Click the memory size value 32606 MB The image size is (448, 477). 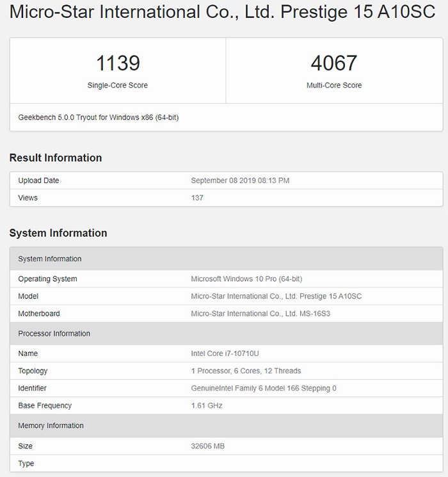[x=208, y=446]
